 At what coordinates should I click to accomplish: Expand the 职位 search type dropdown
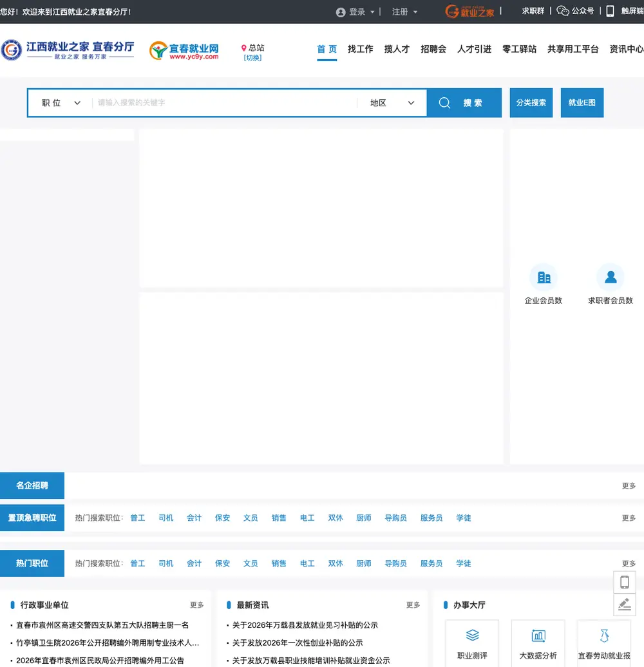click(x=61, y=103)
